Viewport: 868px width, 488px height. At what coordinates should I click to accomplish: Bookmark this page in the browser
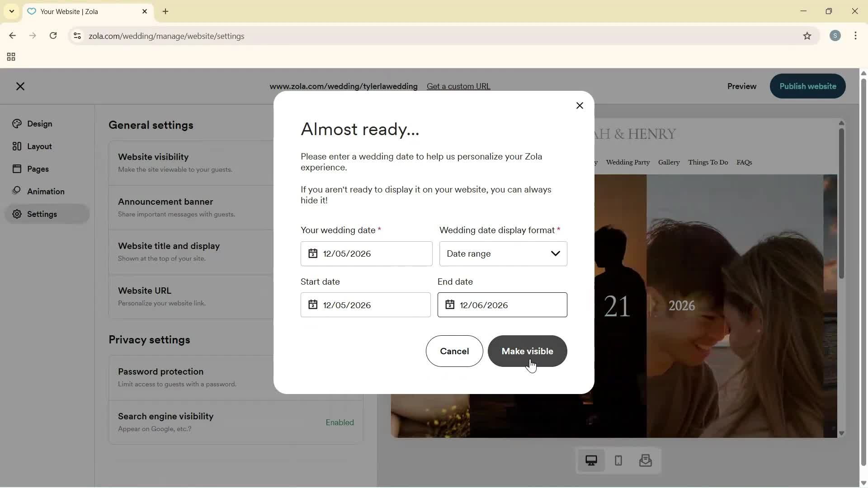[x=807, y=36]
